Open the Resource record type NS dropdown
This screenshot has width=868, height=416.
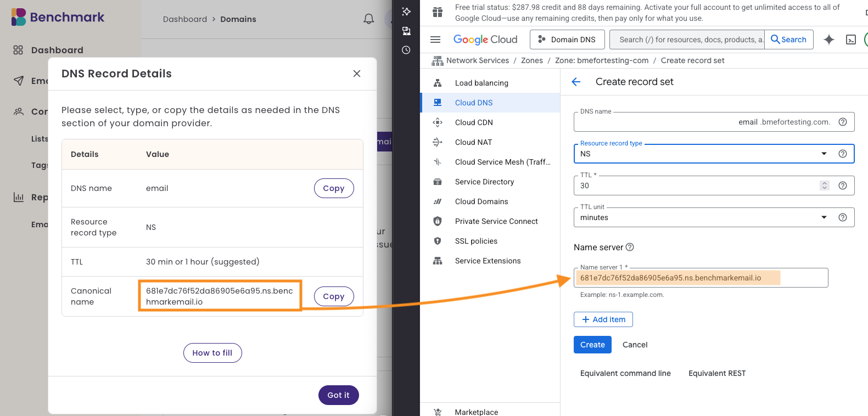click(714, 154)
